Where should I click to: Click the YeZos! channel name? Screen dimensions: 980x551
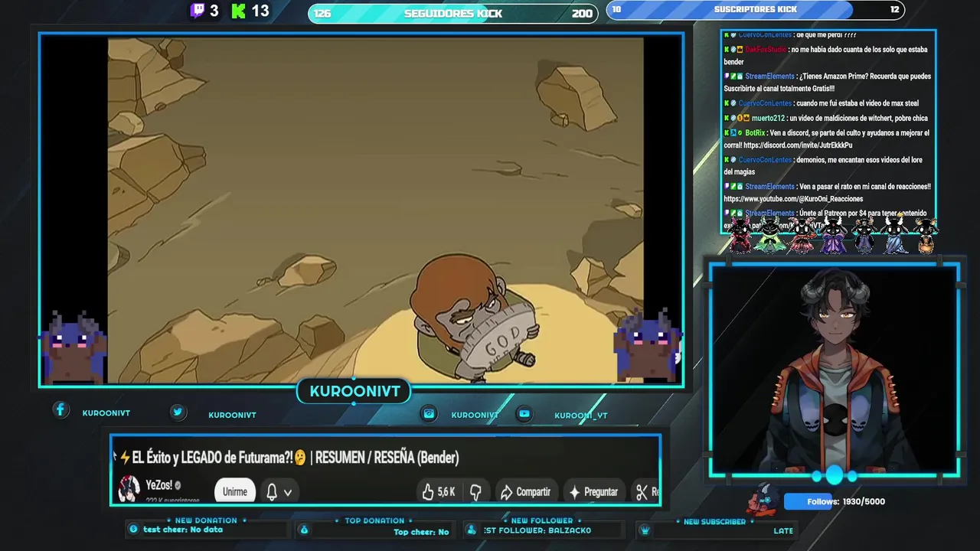158,485
